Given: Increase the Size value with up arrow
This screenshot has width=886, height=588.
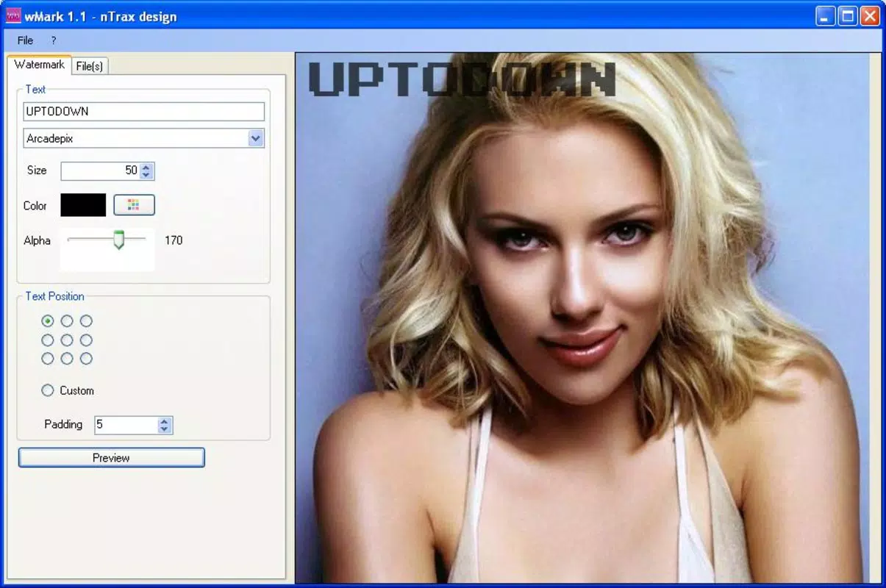Looking at the screenshot, I should pos(146,167).
